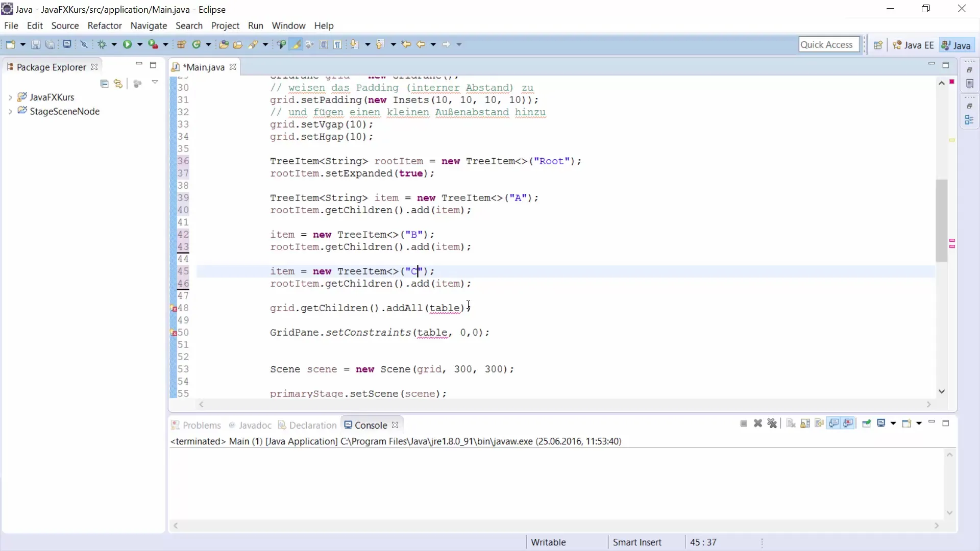Open the Project menu
Viewport: 980px width, 551px height.
point(225,26)
